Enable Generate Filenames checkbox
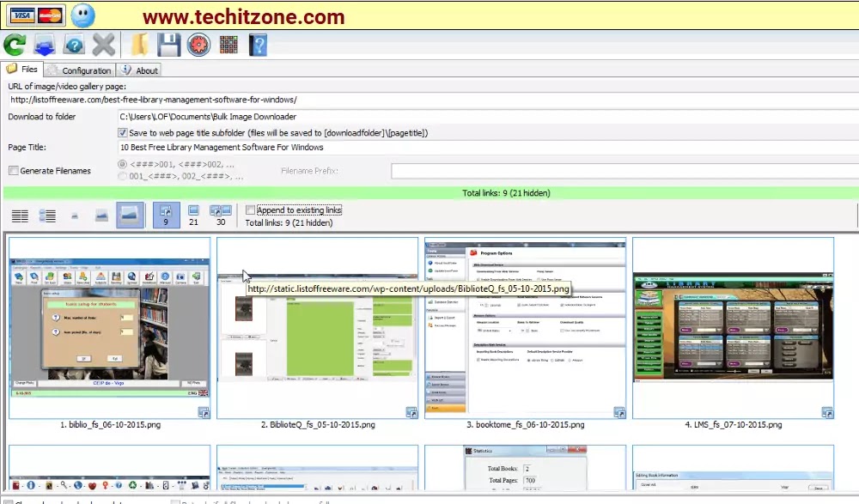This screenshot has width=859, height=504. 14,170
